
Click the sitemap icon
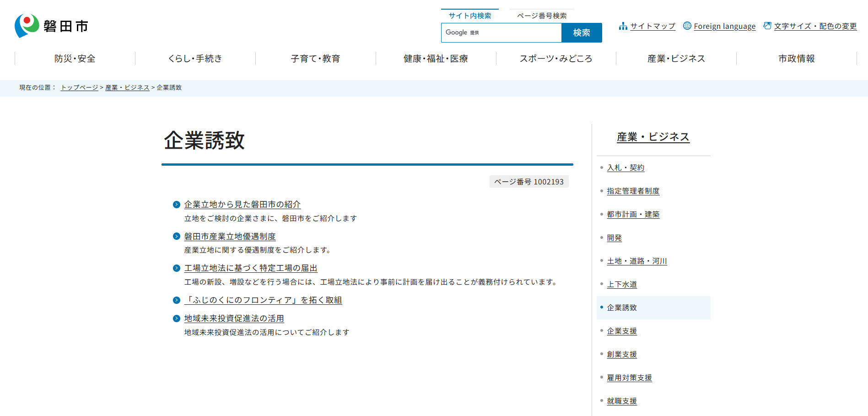click(x=623, y=26)
